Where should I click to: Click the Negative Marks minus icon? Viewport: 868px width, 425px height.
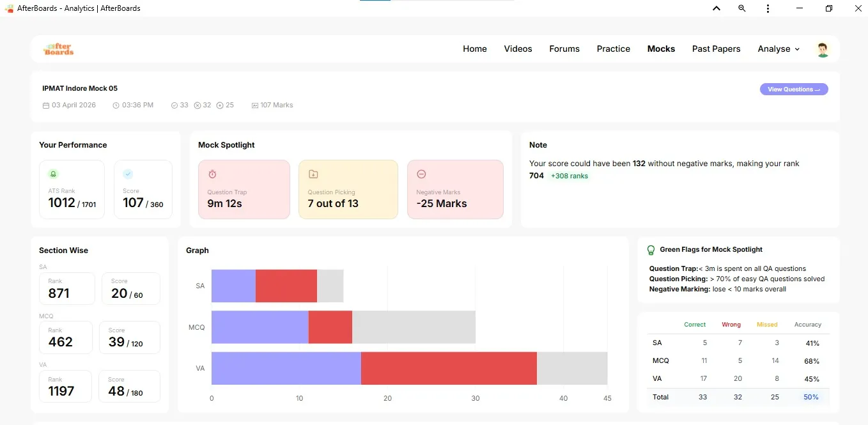(421, 174)
